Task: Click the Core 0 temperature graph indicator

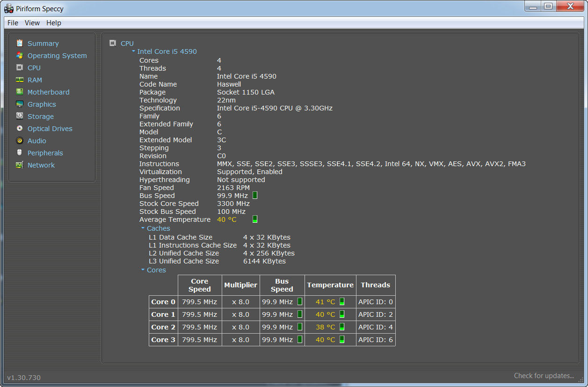Action: [x=342, y=301]
